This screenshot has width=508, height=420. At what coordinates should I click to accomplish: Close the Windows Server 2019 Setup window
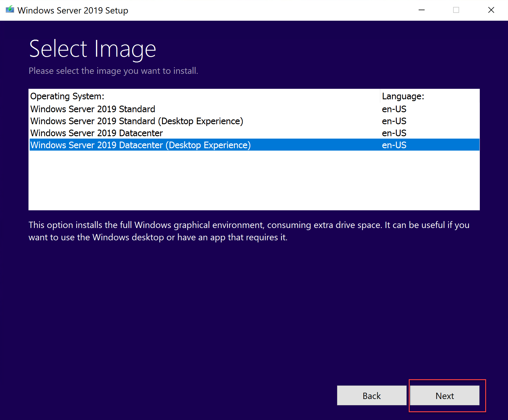[491, 10]
